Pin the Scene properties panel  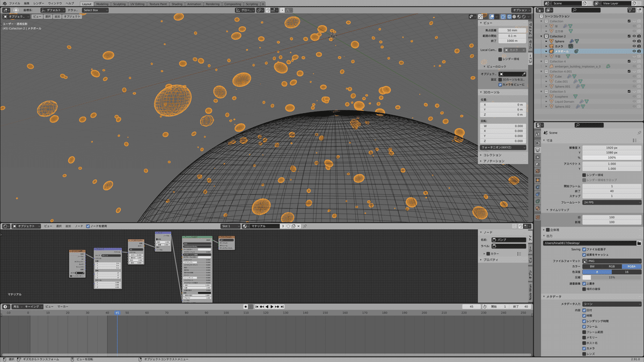639,132
